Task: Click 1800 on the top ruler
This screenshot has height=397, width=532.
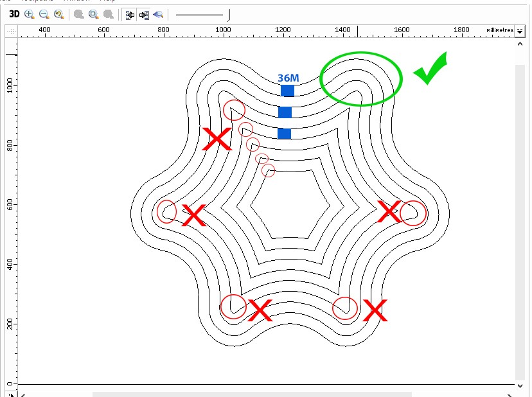Action: pyautogui.click(x=461, y=30)
